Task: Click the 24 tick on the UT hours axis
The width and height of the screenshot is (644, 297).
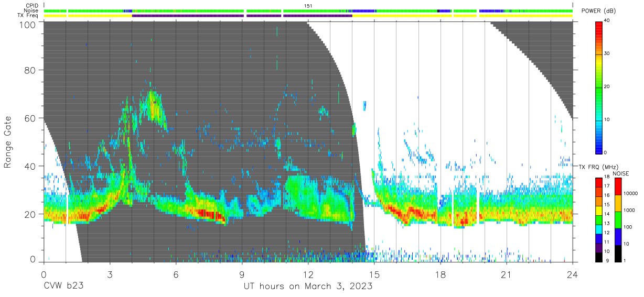Action: (572, 274)
